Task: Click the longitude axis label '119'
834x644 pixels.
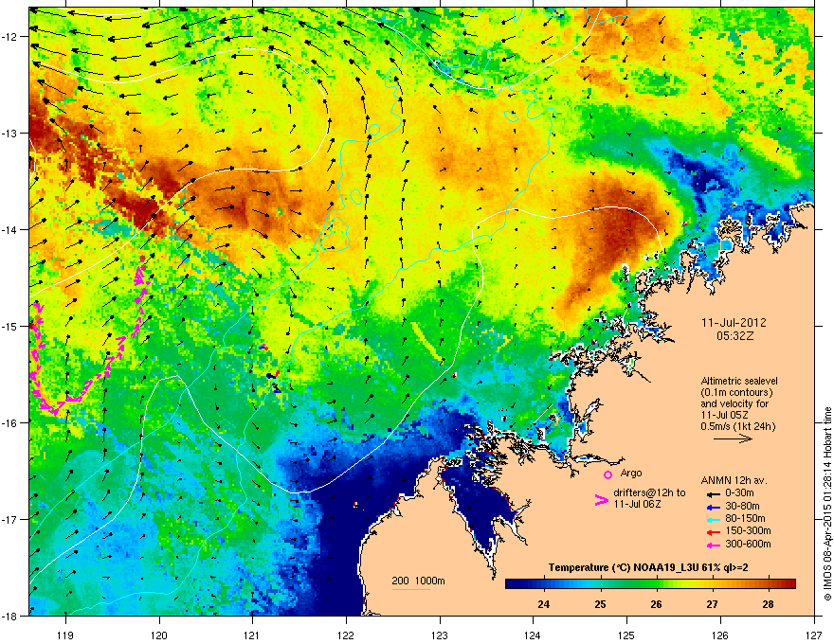Action: click(65, 635)
